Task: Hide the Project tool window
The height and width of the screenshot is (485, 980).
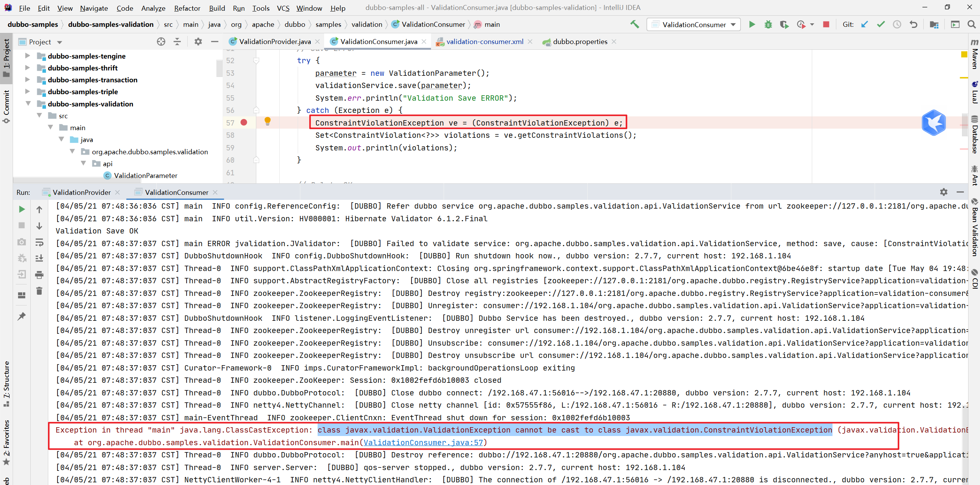Action: click(215, 42)
